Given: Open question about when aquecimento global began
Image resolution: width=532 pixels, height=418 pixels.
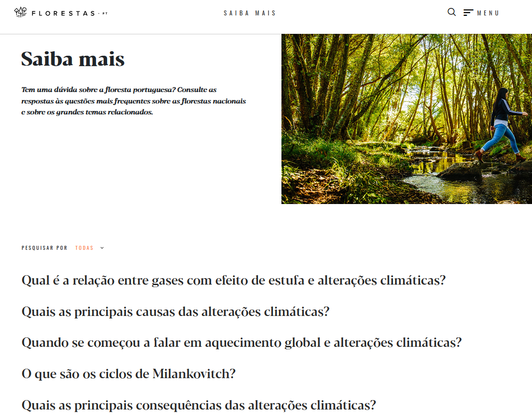Looking at the screenshot, I should click(242, 343).
